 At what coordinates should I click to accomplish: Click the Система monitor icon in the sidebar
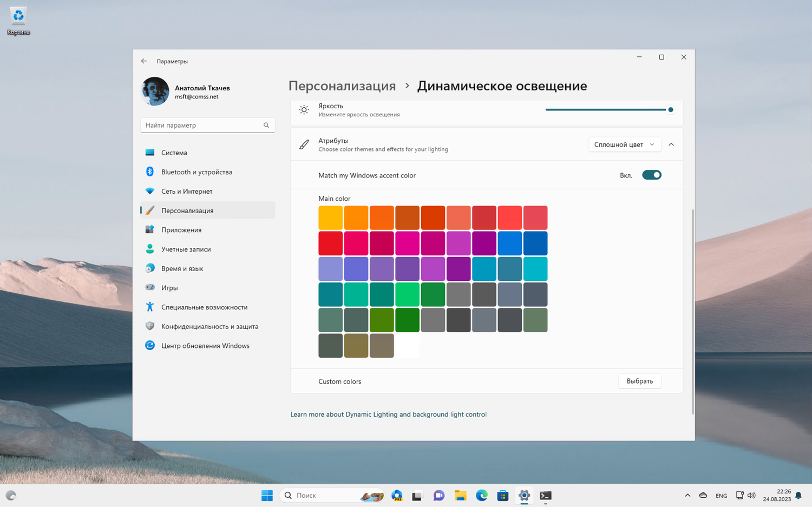[150, 153]
